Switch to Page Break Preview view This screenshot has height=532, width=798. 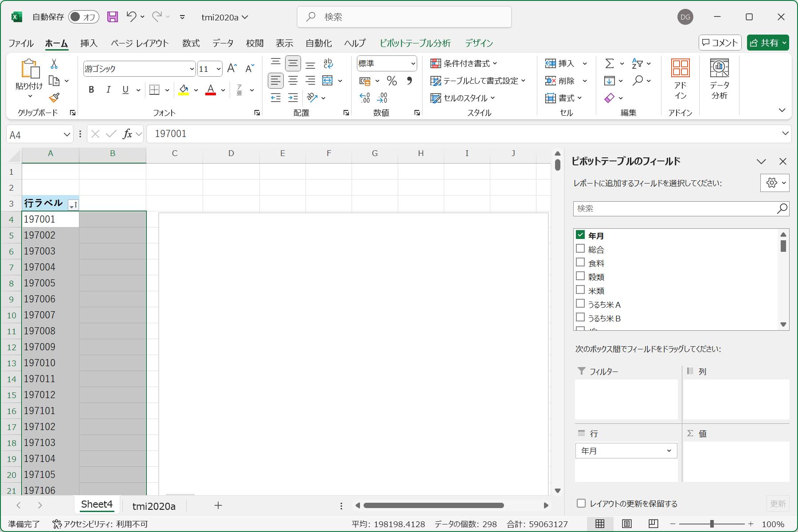(653, 524)
